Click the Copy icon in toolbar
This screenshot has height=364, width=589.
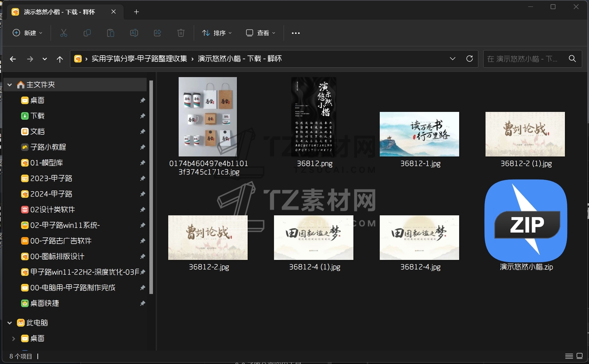click(87, 33)
